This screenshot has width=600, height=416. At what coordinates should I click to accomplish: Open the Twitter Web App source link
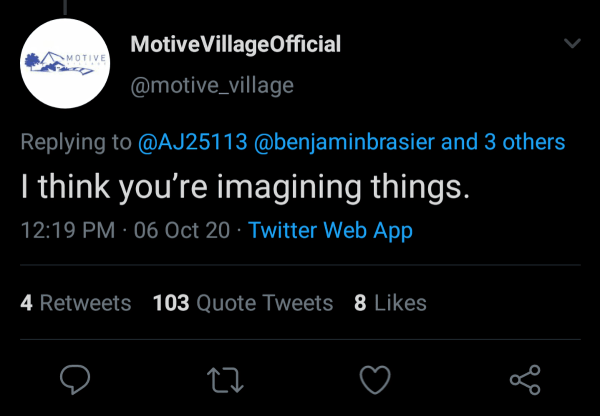330,230
